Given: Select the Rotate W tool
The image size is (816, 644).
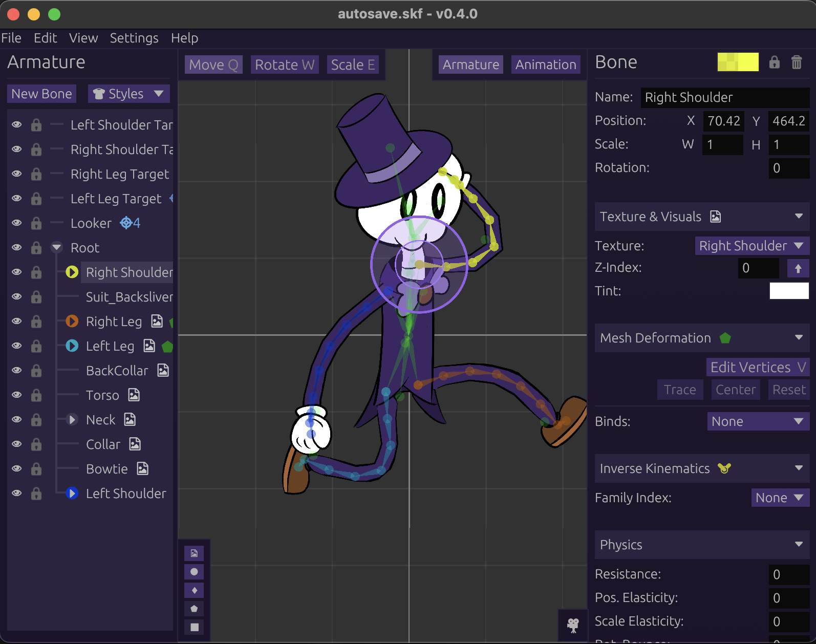Looking at the screenshot, I should (x=285, y=65).
